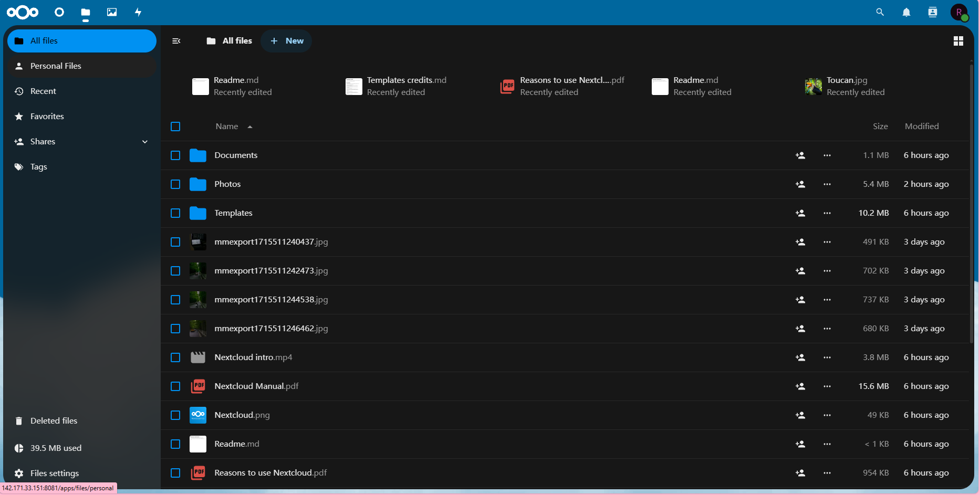Toggle the select-all checkbox

pyautogui.click(x=175, y=127)
